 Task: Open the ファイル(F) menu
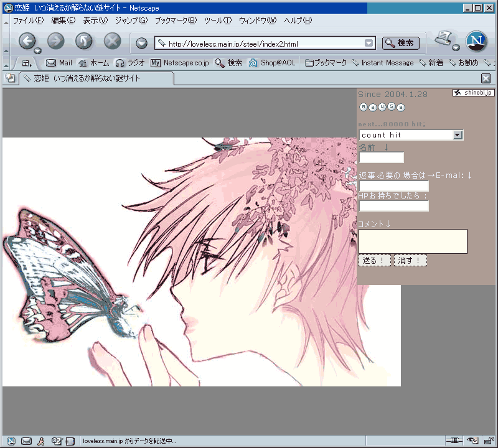pyautogui.click(x=28, y=21)
